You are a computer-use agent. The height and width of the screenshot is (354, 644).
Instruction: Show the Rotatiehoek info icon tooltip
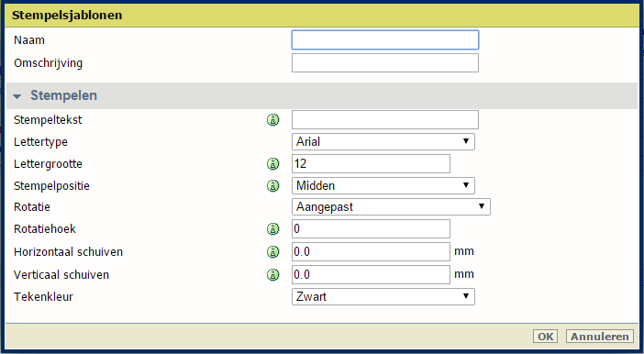272,229
